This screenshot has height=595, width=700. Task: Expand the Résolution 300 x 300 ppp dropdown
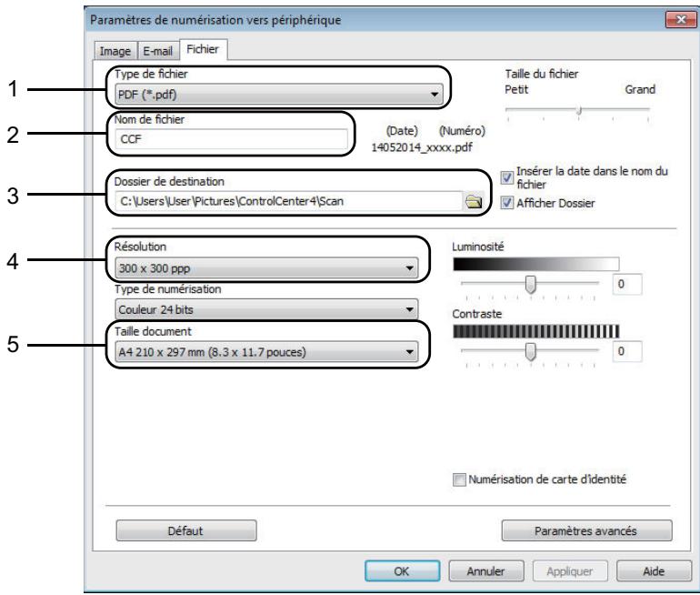click(266, 268)
